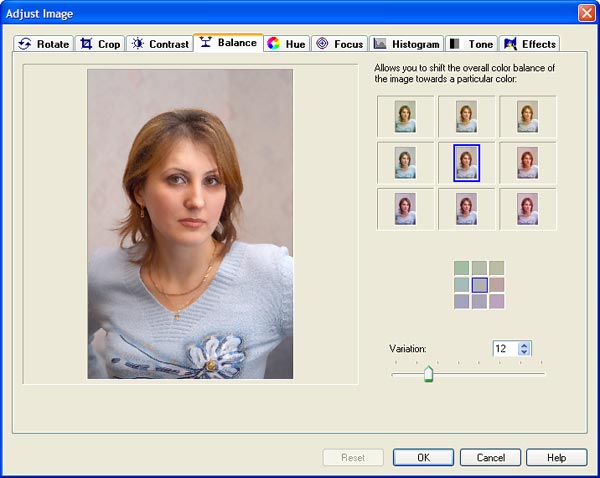The height and width of the screenshot is (478, 600).
Task: Click the Tone tab's black-white icon
Action: (454, 44)
